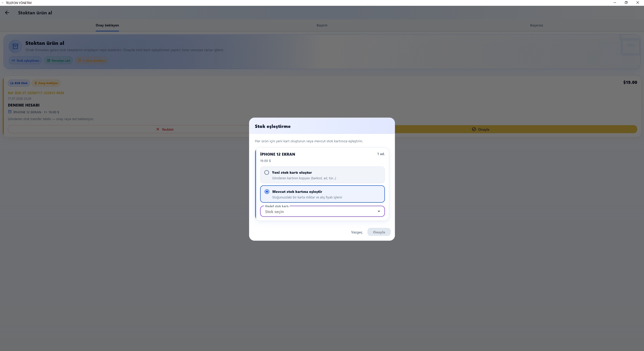Click the DENEME HESABI company name
The width and height of the screenshot is (644, 351).
click(x=24, y=105)
